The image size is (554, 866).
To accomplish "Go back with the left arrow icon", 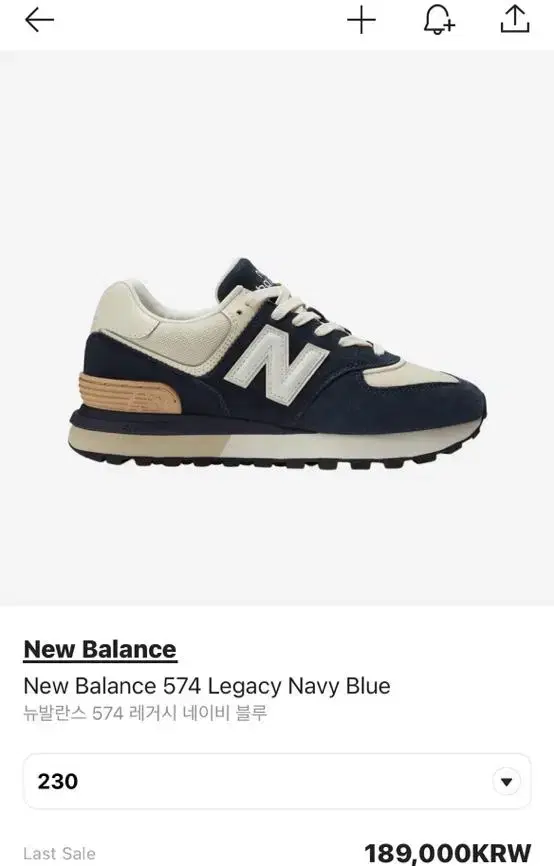I will (39, 20).
